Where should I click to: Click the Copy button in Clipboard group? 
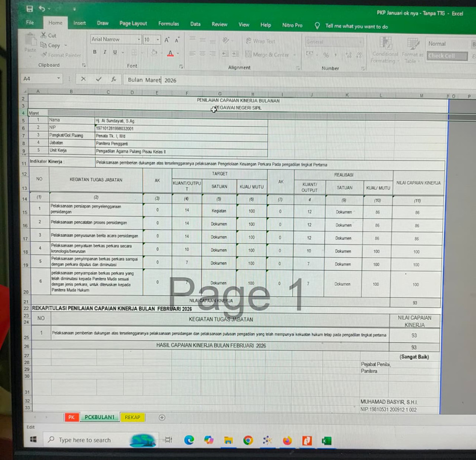[54, 45]
